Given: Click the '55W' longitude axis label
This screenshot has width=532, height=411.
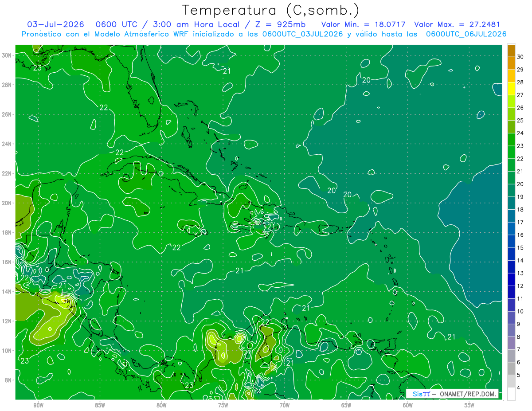Looking at the screenshot, I should pos(469,405).
